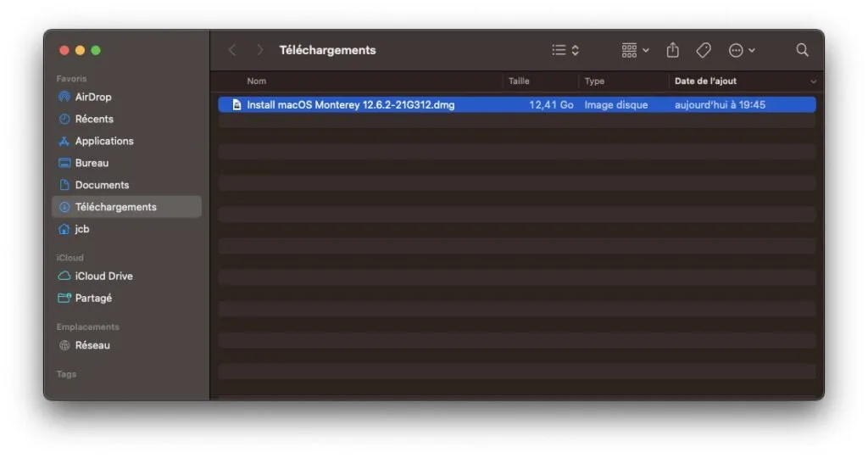This screenshot has height=458, width=868.
Task: Click the Tags section heading
Action: 66,374
